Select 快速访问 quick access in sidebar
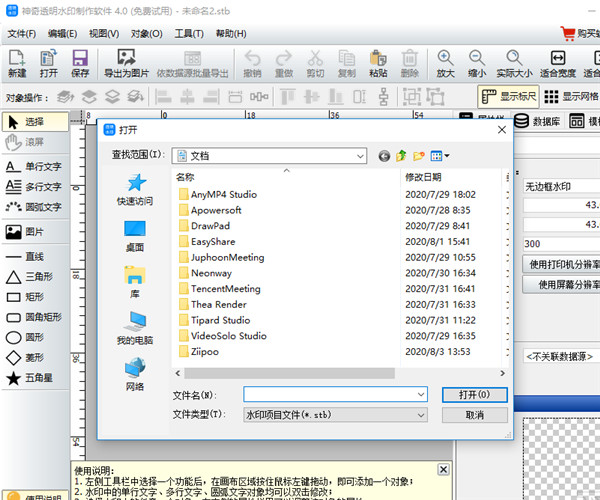The width and height of the screenshot is (600, 500). [x=135, y=190]
